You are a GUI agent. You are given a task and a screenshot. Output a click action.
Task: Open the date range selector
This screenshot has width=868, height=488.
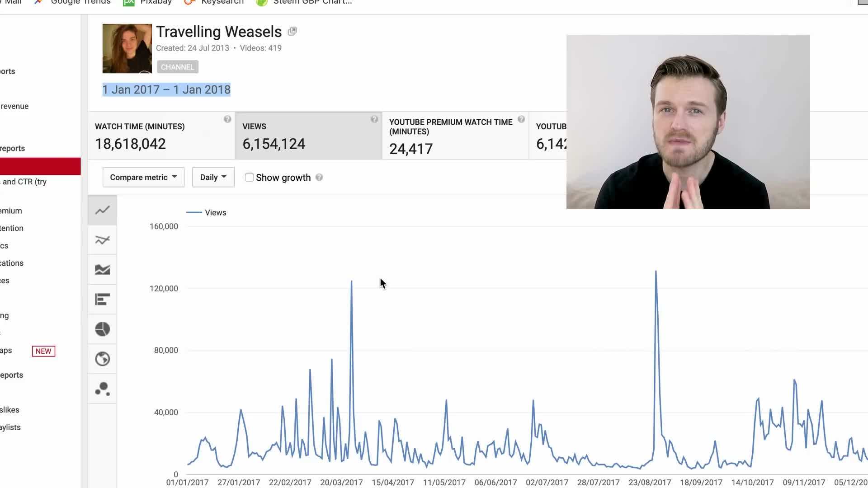pos(166,89)
